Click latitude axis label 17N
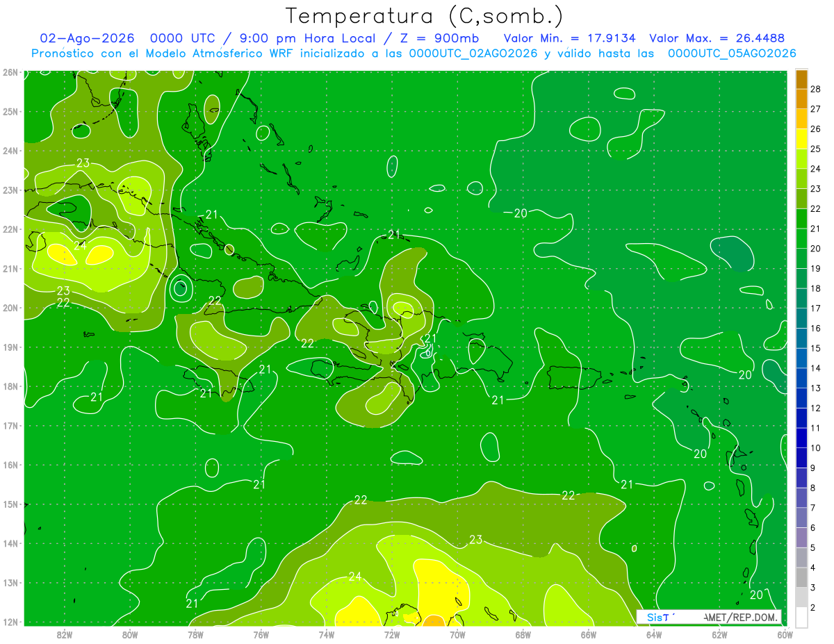Viewport: 834px width, 644px height. [10, 425]
